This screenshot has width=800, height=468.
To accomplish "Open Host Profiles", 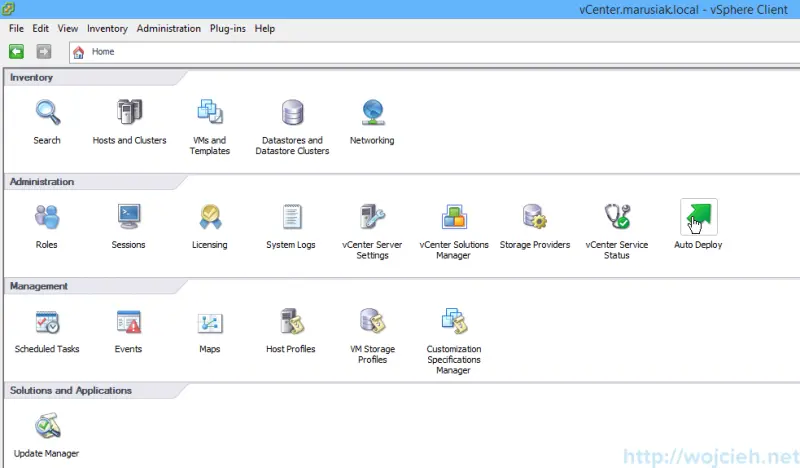I will point(291,322).
